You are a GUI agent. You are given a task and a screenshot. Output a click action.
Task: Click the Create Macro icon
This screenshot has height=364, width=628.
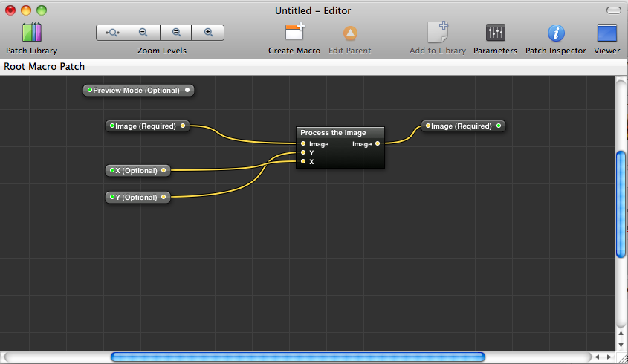click(294, 33)
